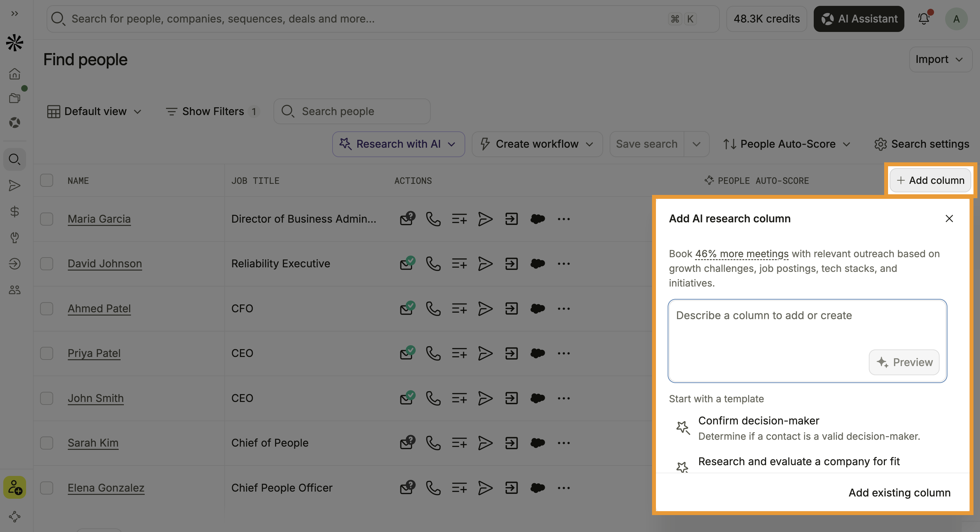
Task: Click Add existing column
Action: click(x=899, y=493)
